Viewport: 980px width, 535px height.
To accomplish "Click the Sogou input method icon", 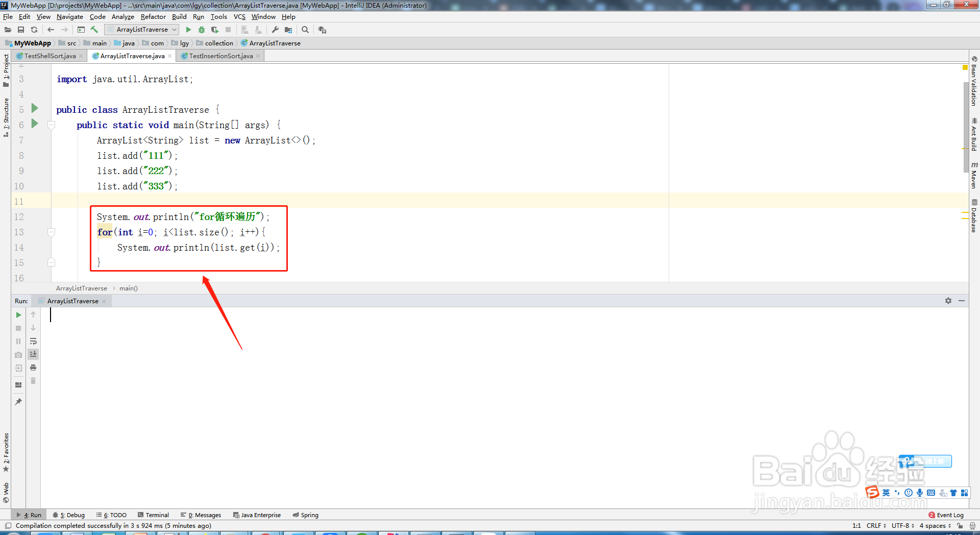I will pos(872,492).
